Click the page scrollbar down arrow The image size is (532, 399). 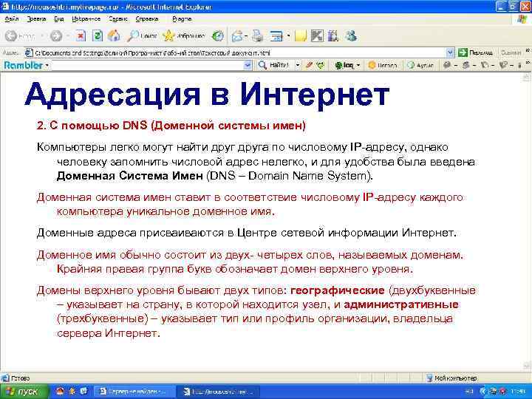point(527,366)
